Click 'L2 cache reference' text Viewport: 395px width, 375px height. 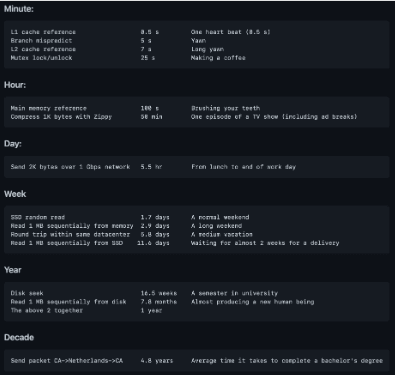coord(43,49)
